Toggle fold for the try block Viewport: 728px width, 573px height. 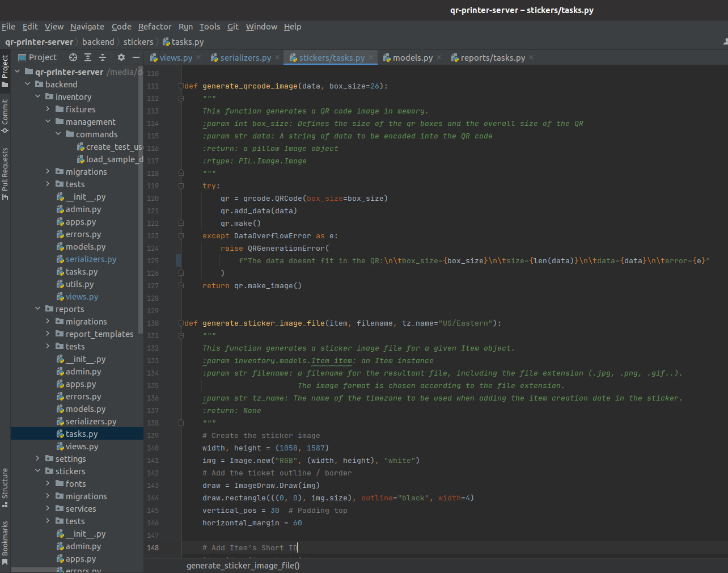(x=181, y=186)
